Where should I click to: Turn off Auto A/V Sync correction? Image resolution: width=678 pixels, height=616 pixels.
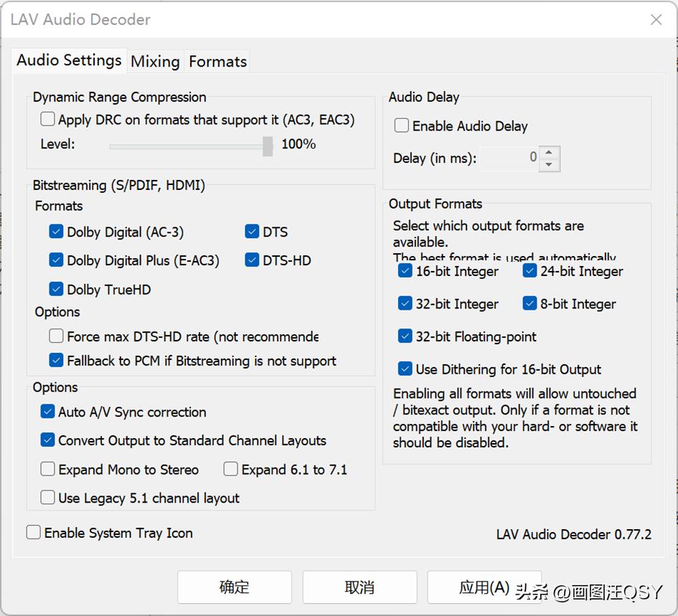[48, 412]
